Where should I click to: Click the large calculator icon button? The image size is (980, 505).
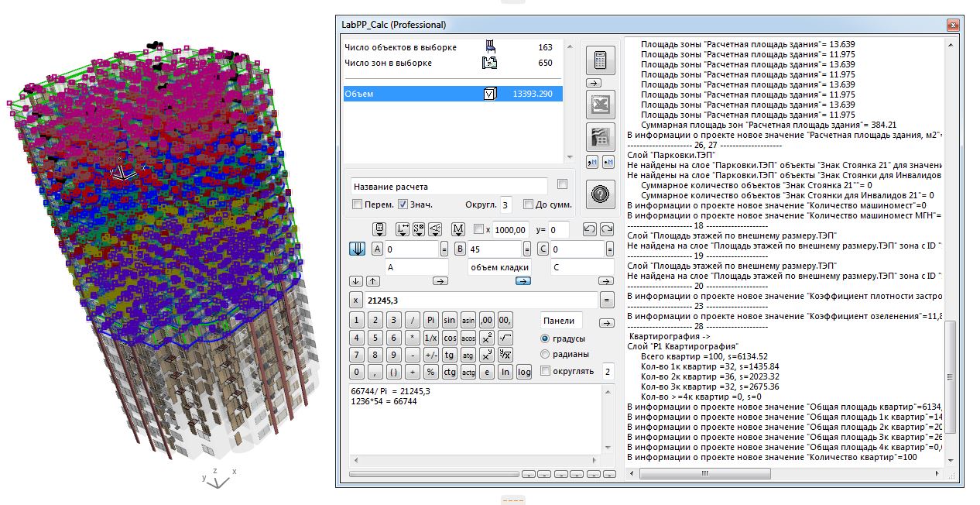601,60
